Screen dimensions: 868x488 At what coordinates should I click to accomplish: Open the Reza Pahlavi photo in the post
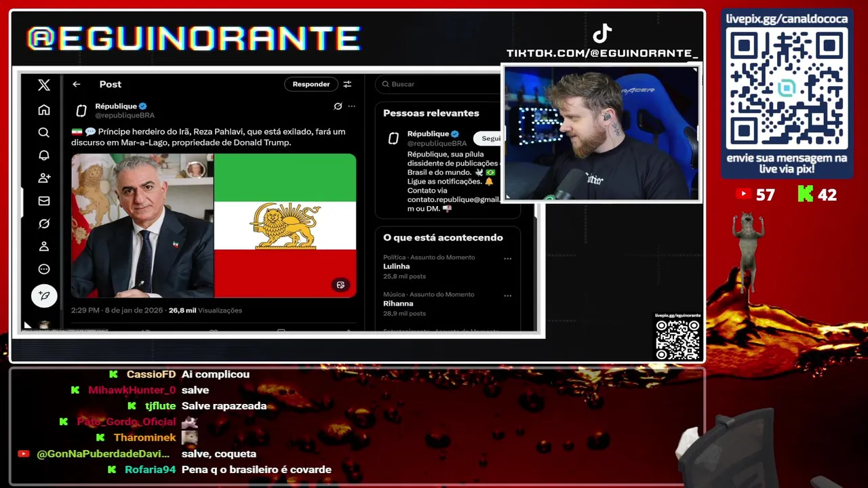142,226
